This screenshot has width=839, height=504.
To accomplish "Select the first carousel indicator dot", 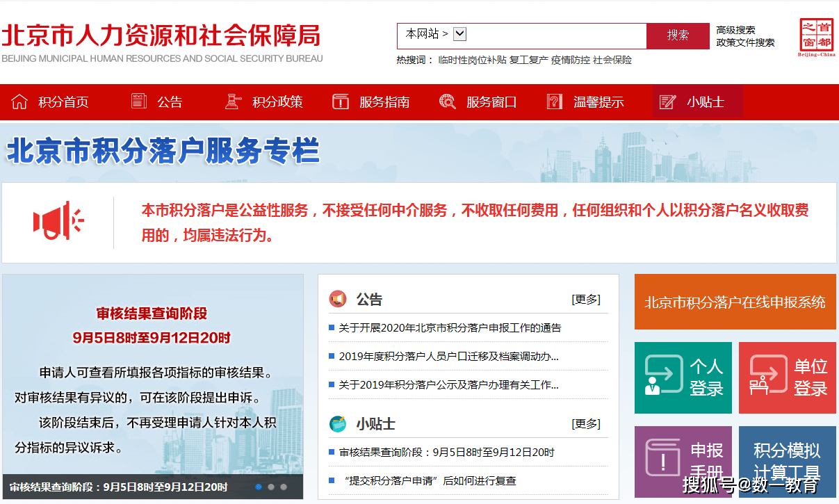I will point(259,487).
